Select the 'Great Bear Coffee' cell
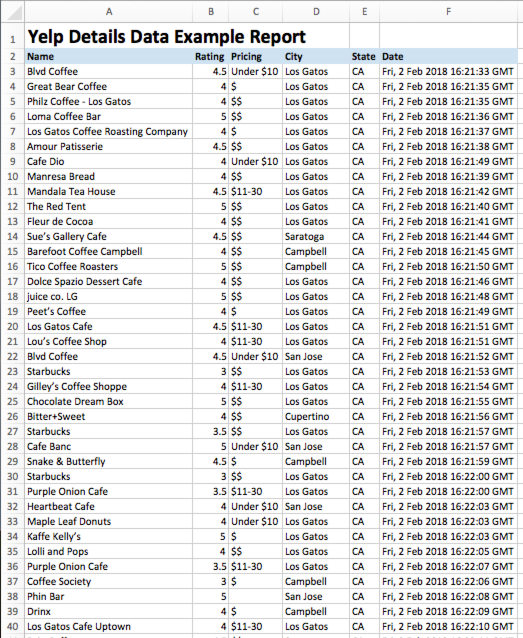This screenshot has width=523, height=638. click(109, 86)
